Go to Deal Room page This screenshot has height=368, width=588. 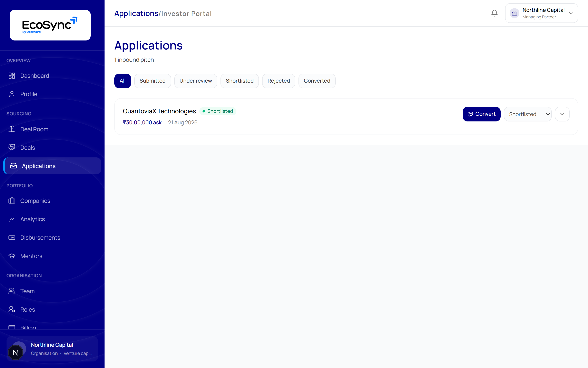coord(52,129)
